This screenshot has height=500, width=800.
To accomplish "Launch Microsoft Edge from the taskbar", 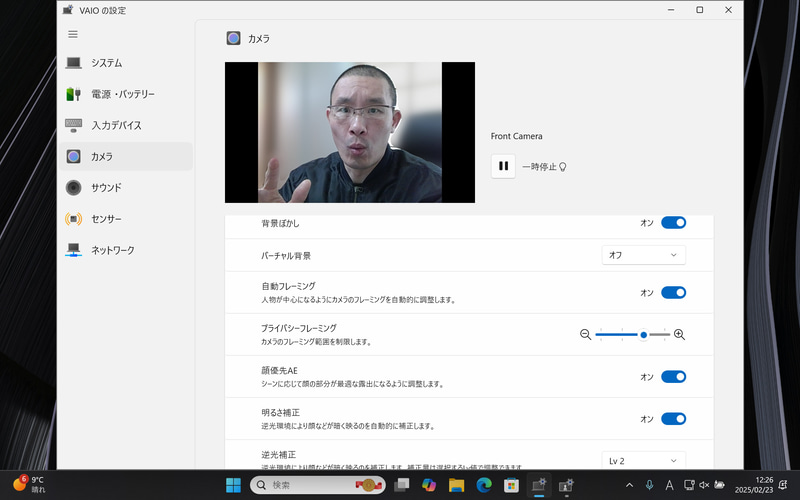I will [484, 485].
